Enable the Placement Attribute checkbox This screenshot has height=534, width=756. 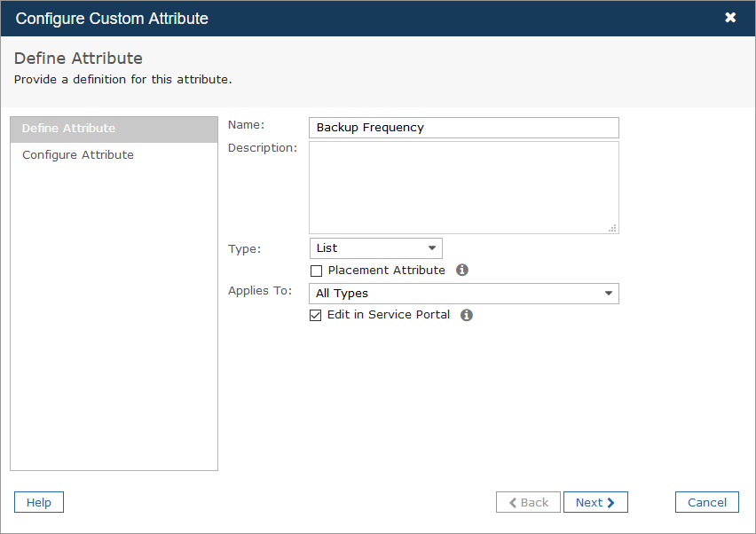[x=316, y=271]
